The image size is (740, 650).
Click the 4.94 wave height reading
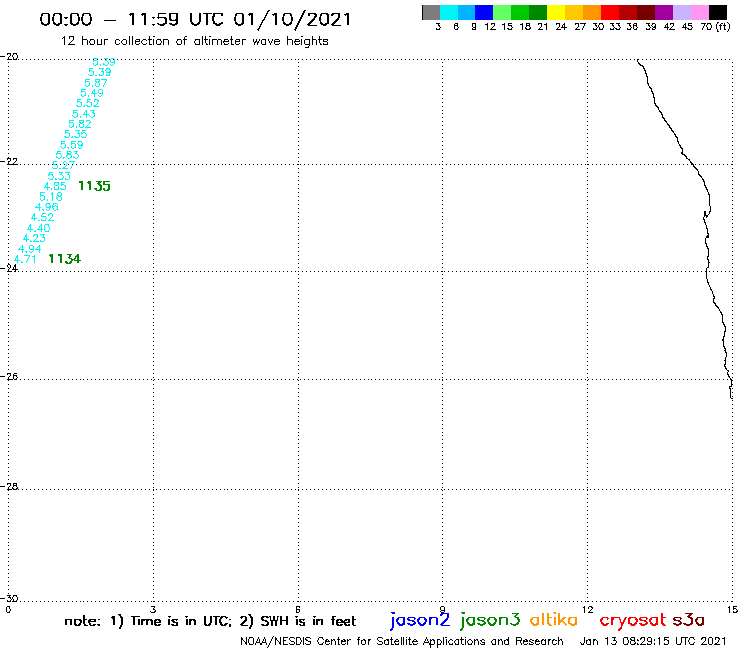pyautogui.click(x=30, y=249)
